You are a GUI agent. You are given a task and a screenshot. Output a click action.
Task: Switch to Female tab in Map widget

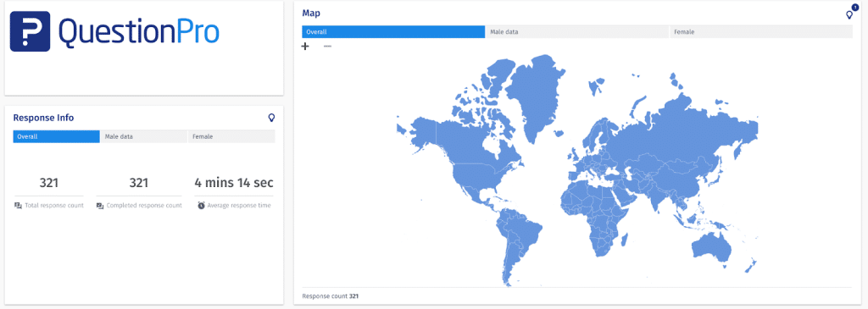[x=761, y=32]
